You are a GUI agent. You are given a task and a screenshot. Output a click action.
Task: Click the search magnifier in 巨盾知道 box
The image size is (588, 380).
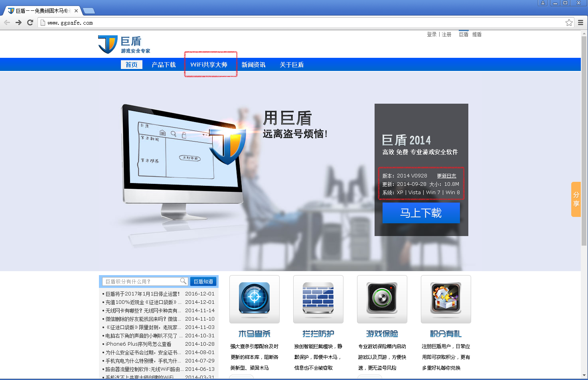(x=183, y=281)
